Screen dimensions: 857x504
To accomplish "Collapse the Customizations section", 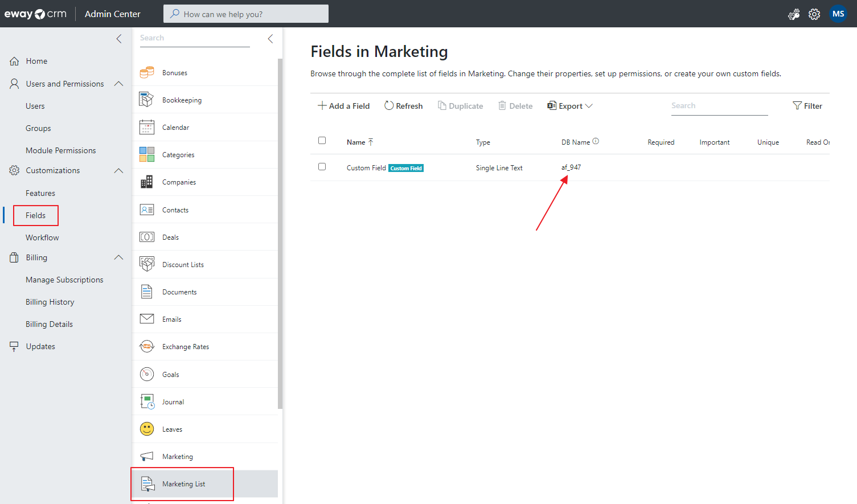I will (x=118, y=170).
